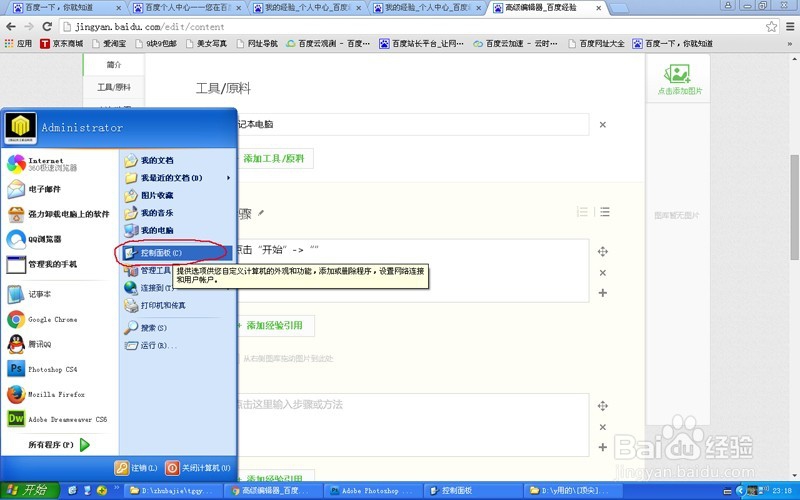Click second step text field
The width and height of the screenshot is (800, 500).
[412, 425]
